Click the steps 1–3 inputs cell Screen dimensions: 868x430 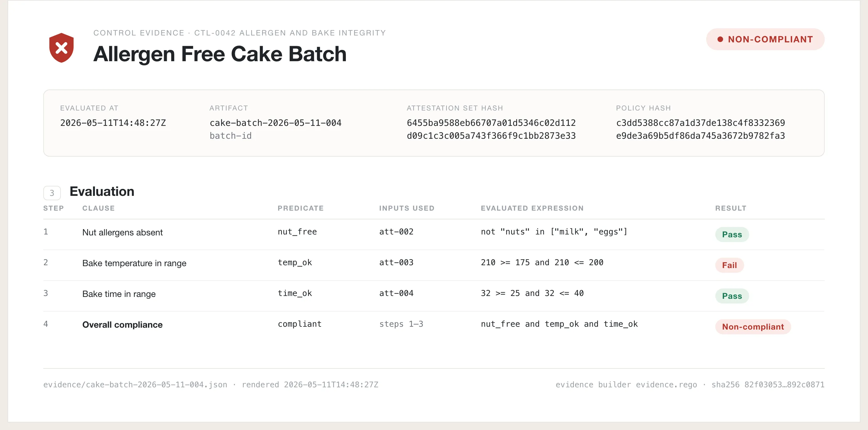pyautogui.click(x=401, y=324)
